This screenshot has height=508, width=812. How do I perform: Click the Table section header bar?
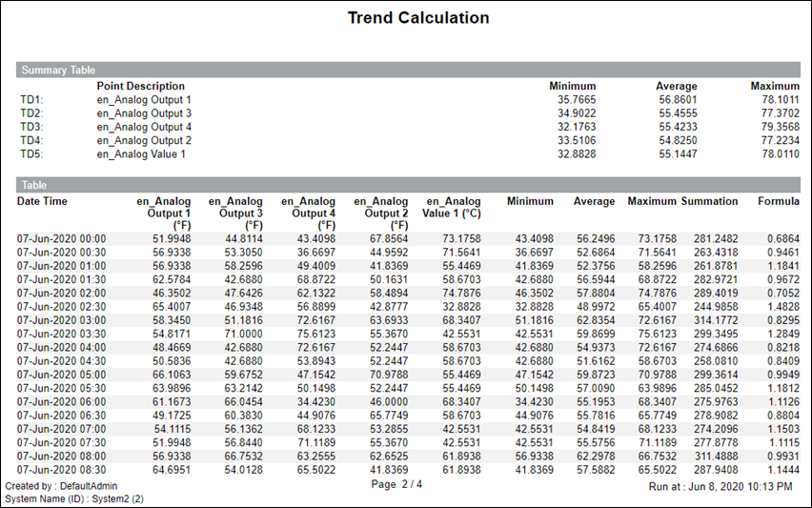[34, 185]
